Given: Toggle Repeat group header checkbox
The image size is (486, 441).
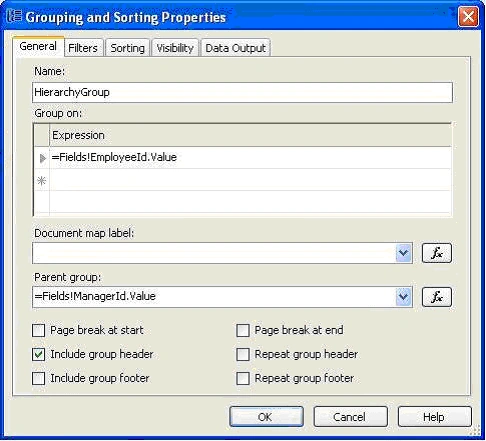Looking at the screenshot, I should click(x=243, y=354).
